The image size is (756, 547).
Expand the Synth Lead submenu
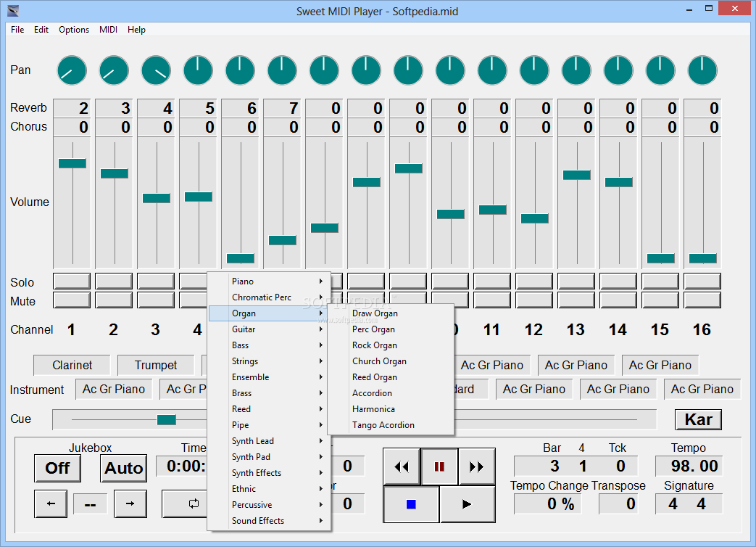(269, 441)
